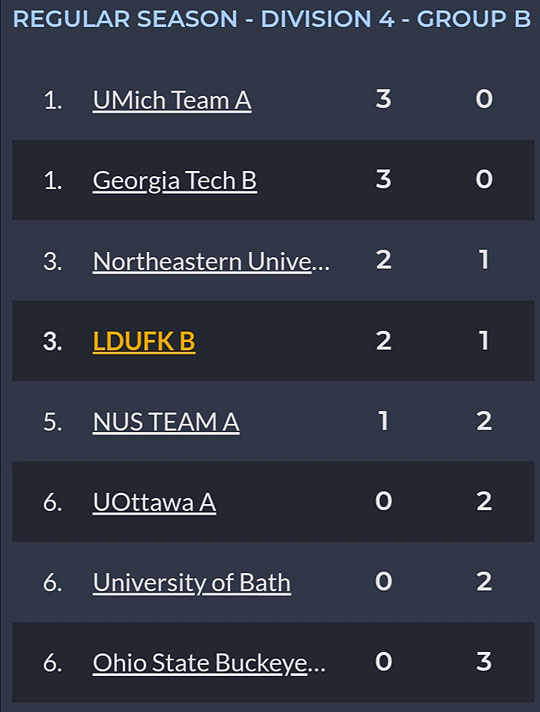Click the UMich Team A wins count

[x=383, y=99]
